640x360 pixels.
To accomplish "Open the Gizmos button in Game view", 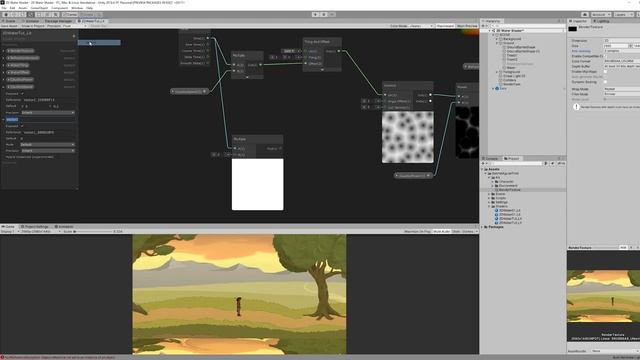I will 469,231.
